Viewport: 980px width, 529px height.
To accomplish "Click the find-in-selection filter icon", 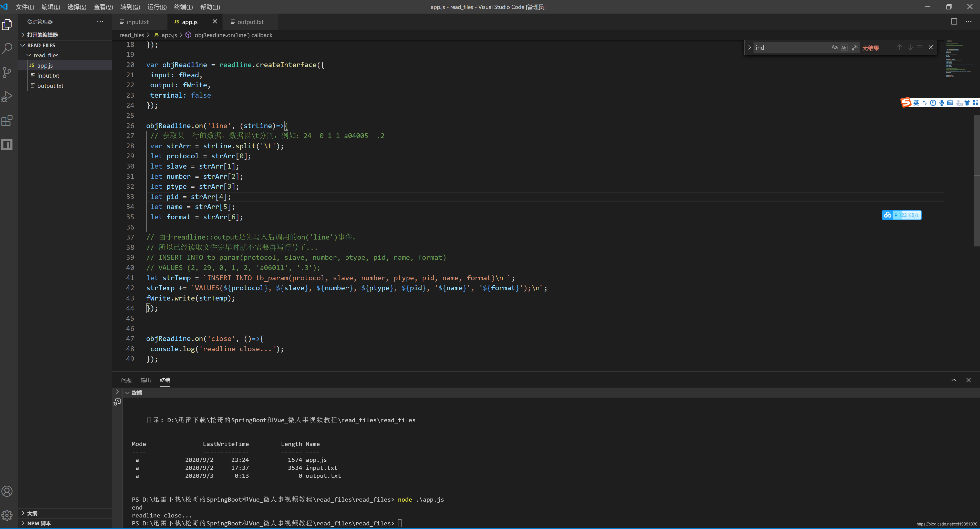I will pyautogui.click(x=920, y=47).
